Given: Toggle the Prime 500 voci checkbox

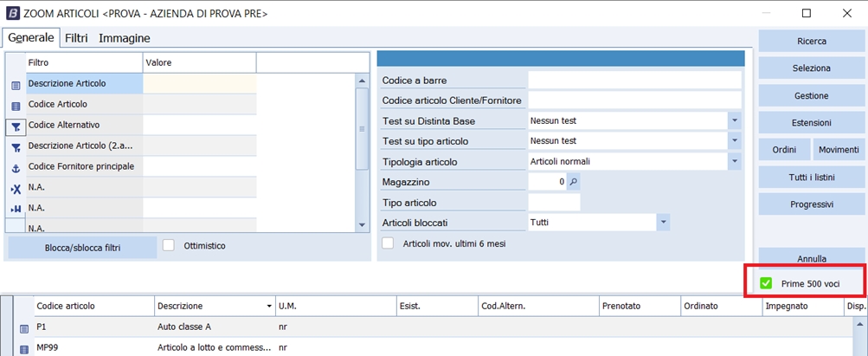Looking at the screenshot, I should click(x=766, y=283).
